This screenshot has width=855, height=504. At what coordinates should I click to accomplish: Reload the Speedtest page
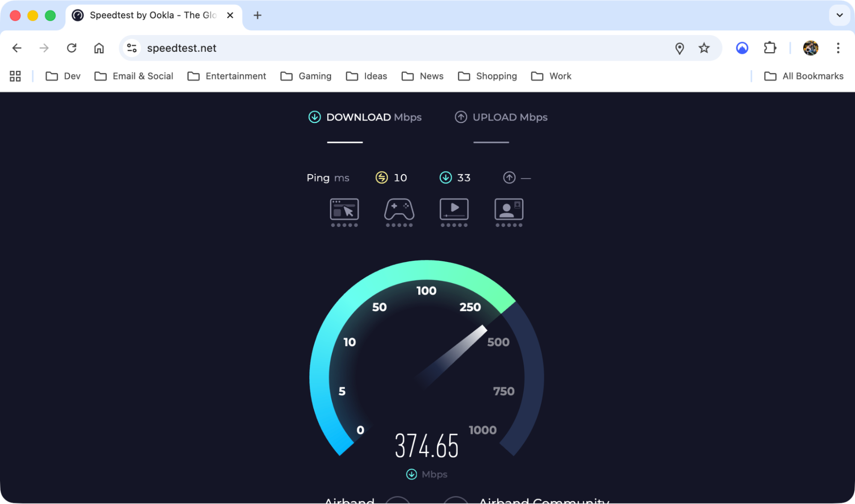pyautogui.click(x=71, y=48)
